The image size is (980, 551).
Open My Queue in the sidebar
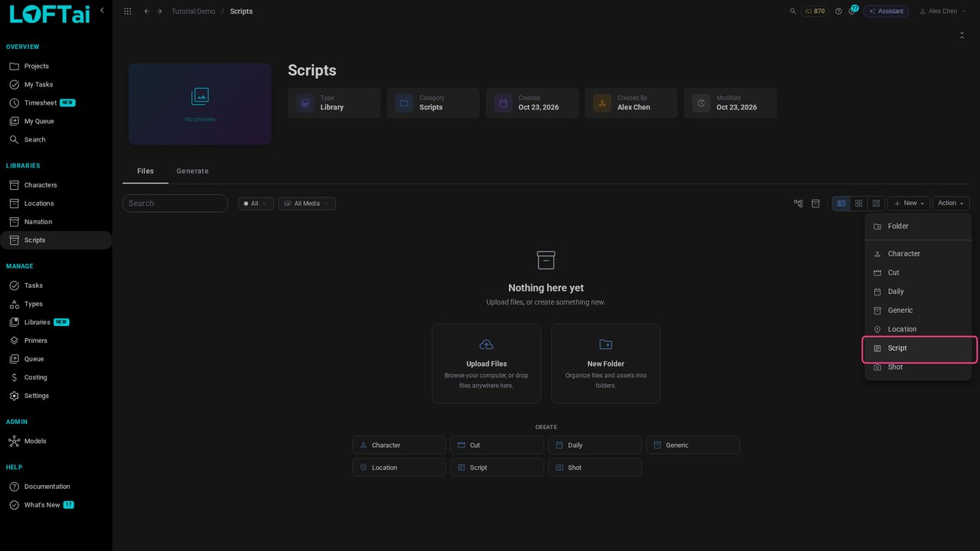56,122
